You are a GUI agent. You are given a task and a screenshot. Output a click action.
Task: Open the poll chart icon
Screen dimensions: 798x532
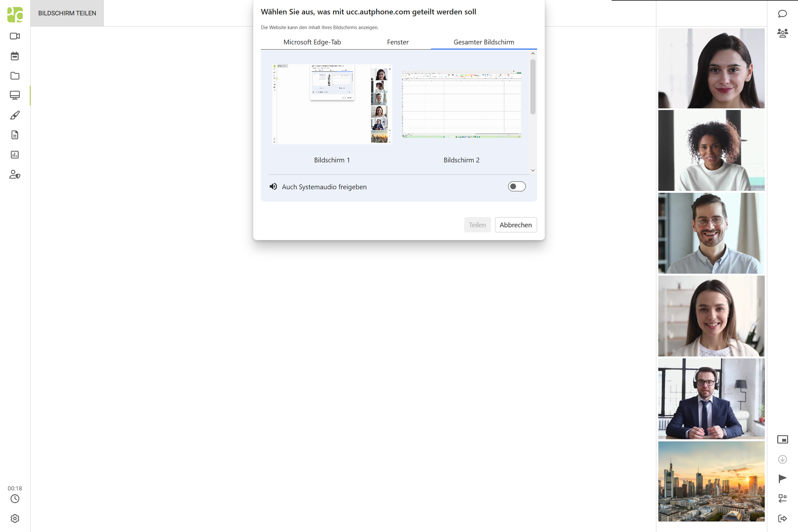[x=15, y=155]
